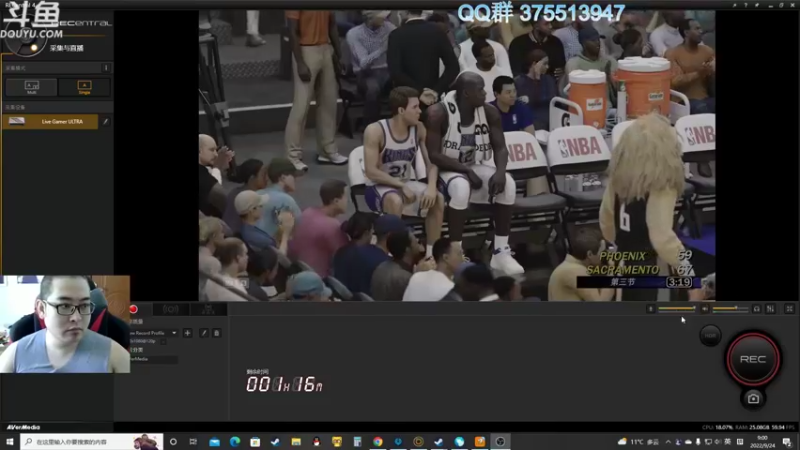Delete the current record profile

(x=216, y=333)
